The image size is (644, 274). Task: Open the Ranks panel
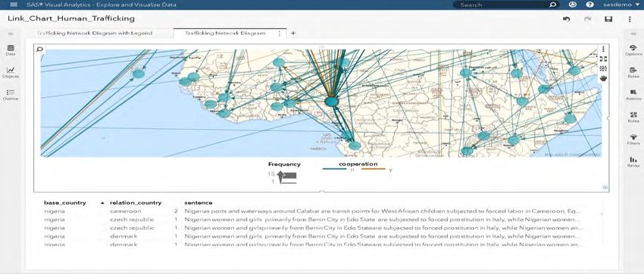[x=633, y=162]
